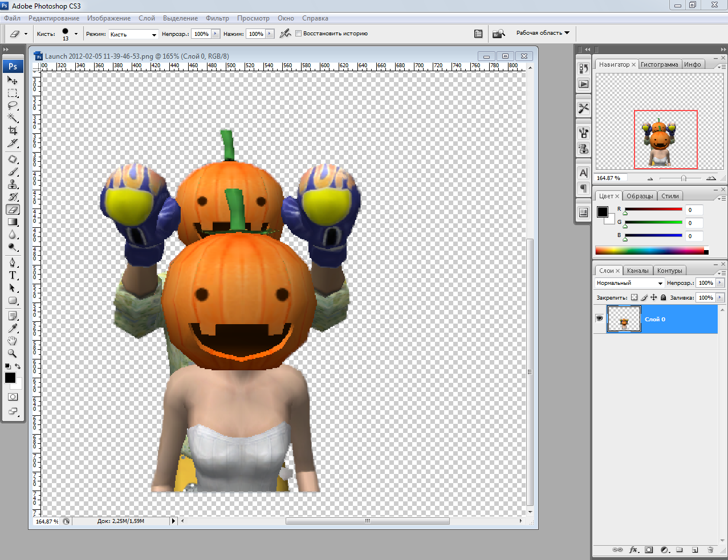Open brush preset picker dropdown
Viewport: 728px width, 560px height.
pyautogui.click(x=76, y=34)
